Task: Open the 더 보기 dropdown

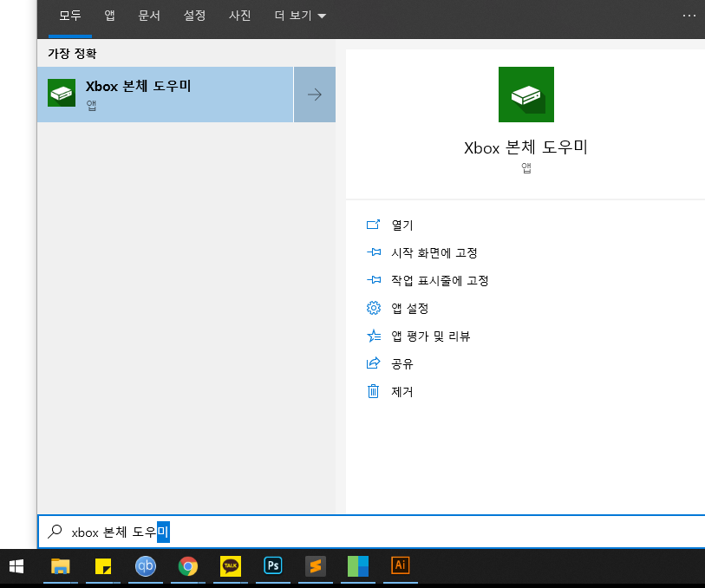Action: (x=300, y=16)
